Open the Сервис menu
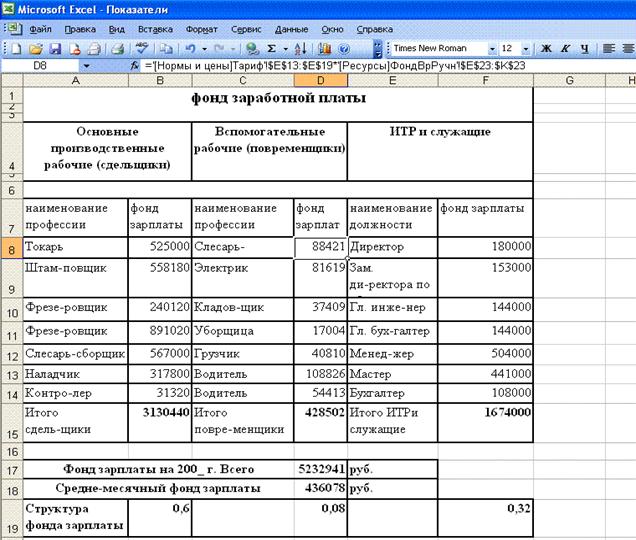Image resolution: width=636 pixels, height=540 pixels. [x=246, y=29]
